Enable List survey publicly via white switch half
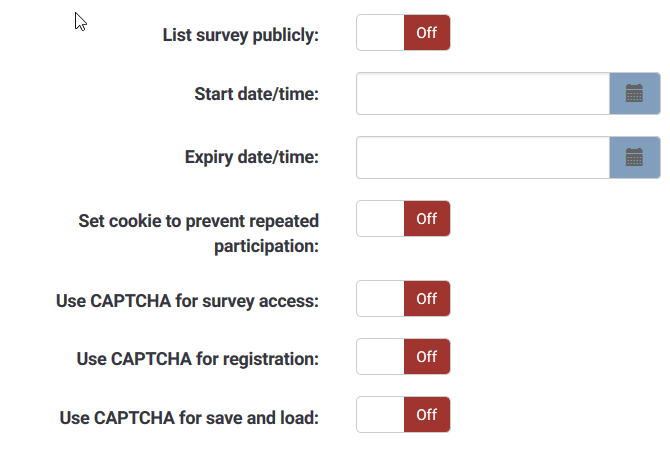The image size is (670, 467). (x=380, y=32)
